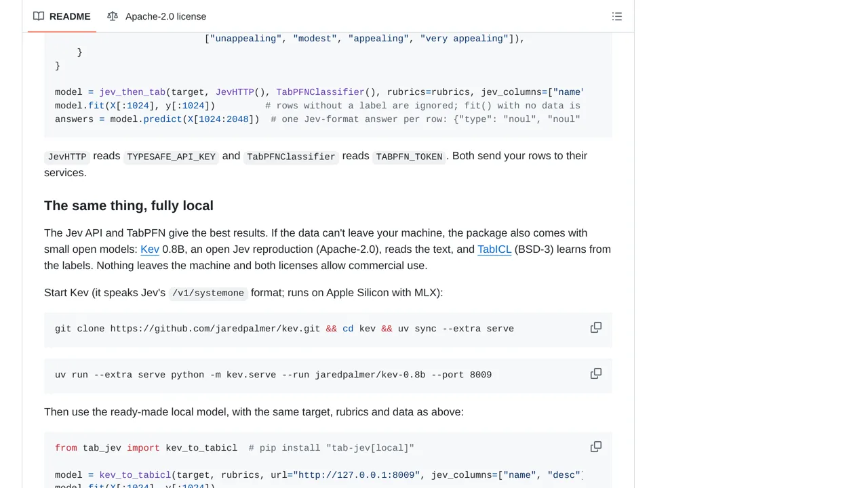The height and width of the screenshot is (488, 868).
Task: Click the uv run --extra serve command line
Action: (273, 375)
